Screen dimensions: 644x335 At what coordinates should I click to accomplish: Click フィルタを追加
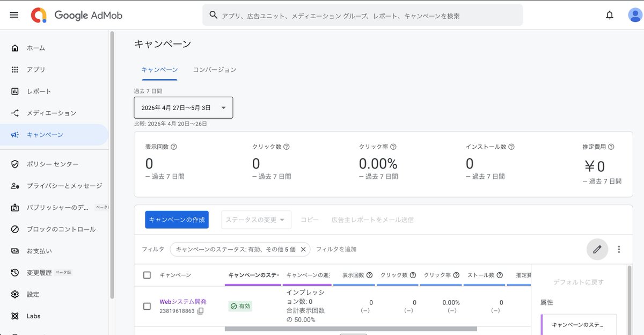(336, 249)
